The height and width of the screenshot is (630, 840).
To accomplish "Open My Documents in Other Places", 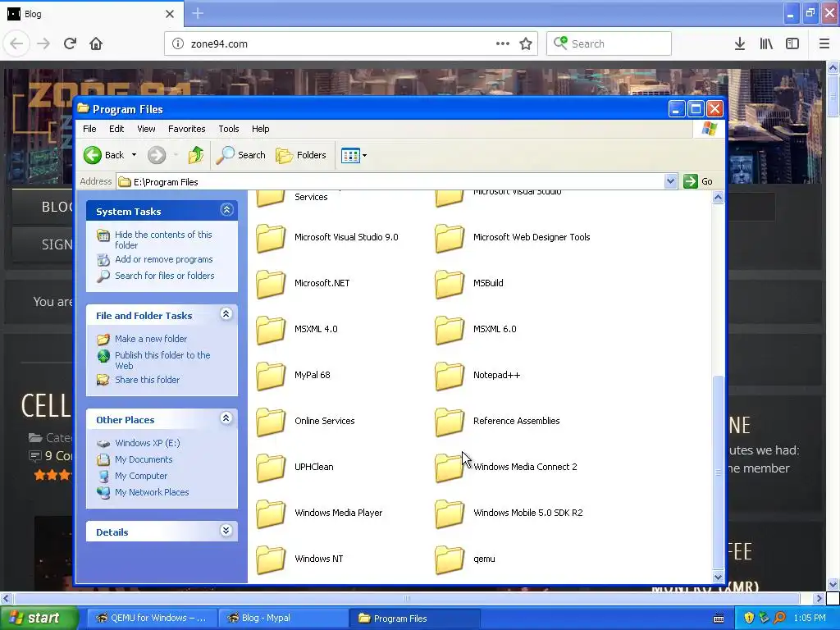I will coord(144,459).
